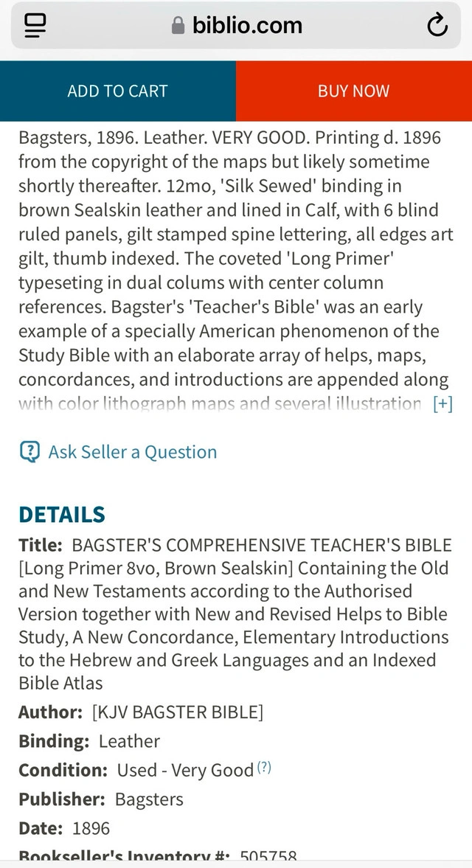This screenshot has height=868, width=472.
Task: Tap the Publisher Bagsters entry
Action: pyautogui.click(x=101, y=799)
